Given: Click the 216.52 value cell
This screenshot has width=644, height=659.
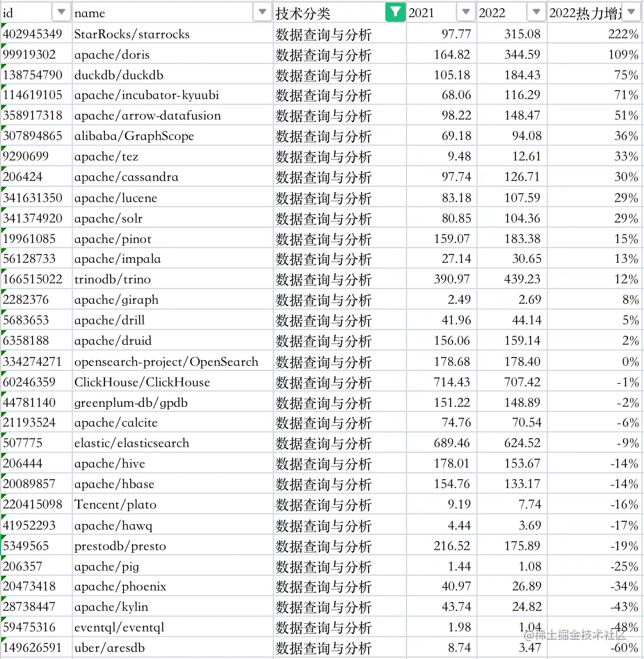Looking at the screenshot, I should 442,546.
